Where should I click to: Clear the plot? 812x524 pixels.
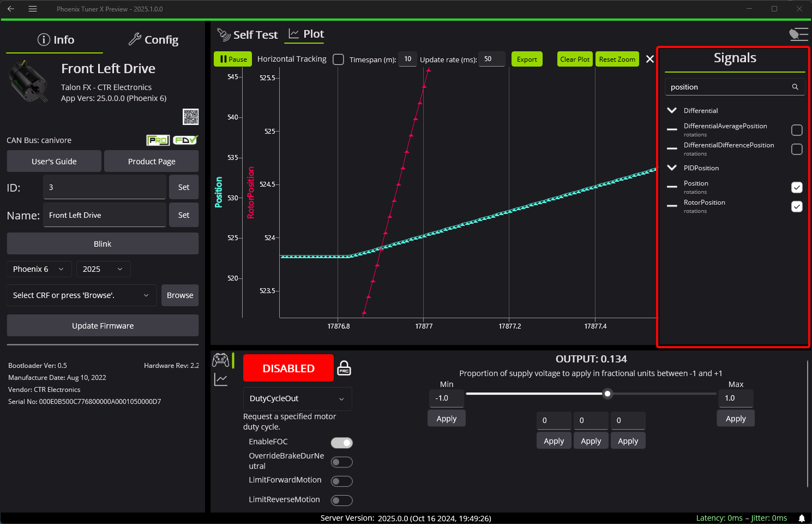pos(575,59)
